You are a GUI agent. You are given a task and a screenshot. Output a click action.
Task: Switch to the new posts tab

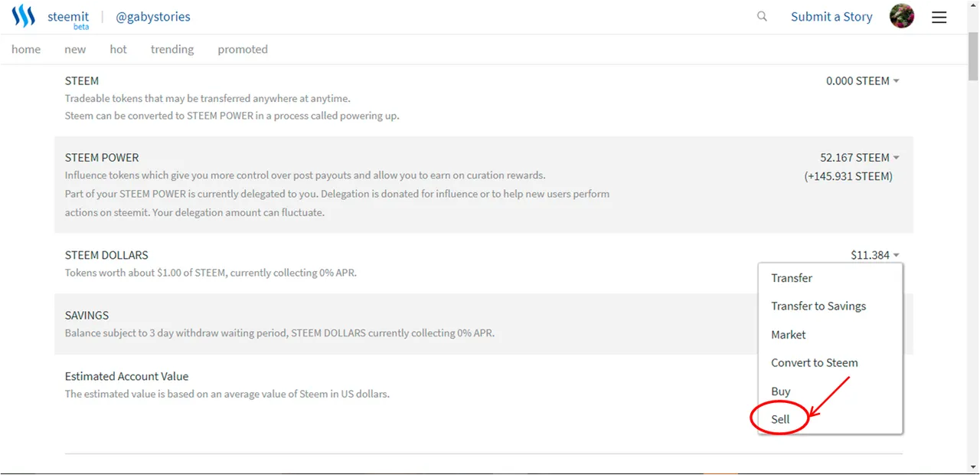(75, 49)
